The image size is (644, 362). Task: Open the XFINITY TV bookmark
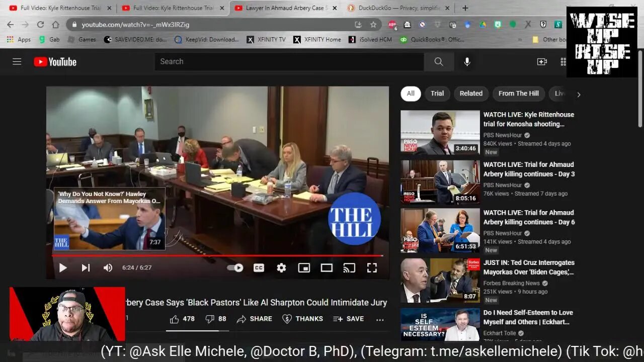pyautogui.click(x=266, y=39)
